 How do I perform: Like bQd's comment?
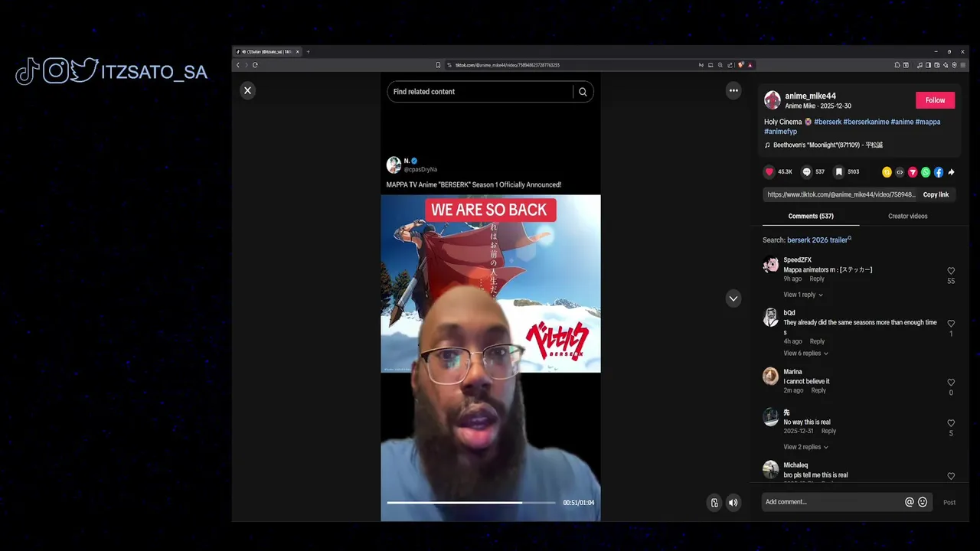pos(951,324)
